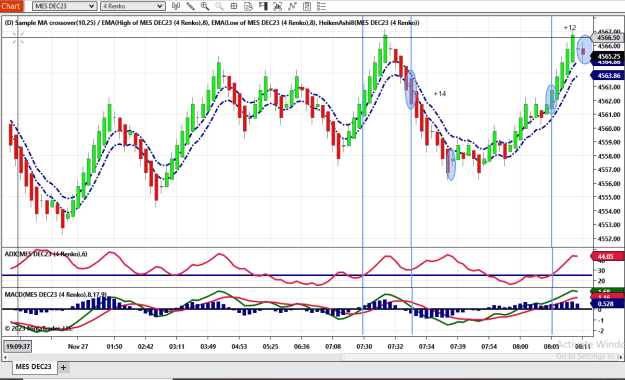The image size is (625, 380).
Task: Toggle the Chart Trader panel icon
Action: click(x=263, y=6)
